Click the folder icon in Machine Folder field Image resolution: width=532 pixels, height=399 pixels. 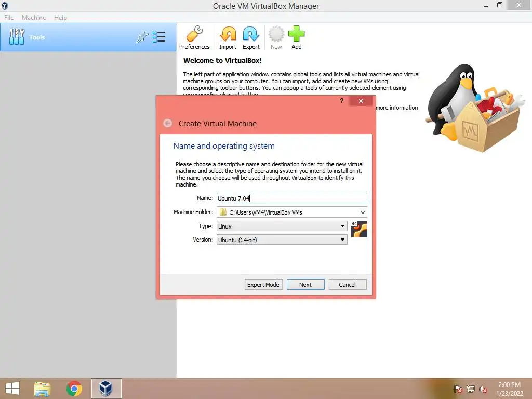click(x=223, y=212)
